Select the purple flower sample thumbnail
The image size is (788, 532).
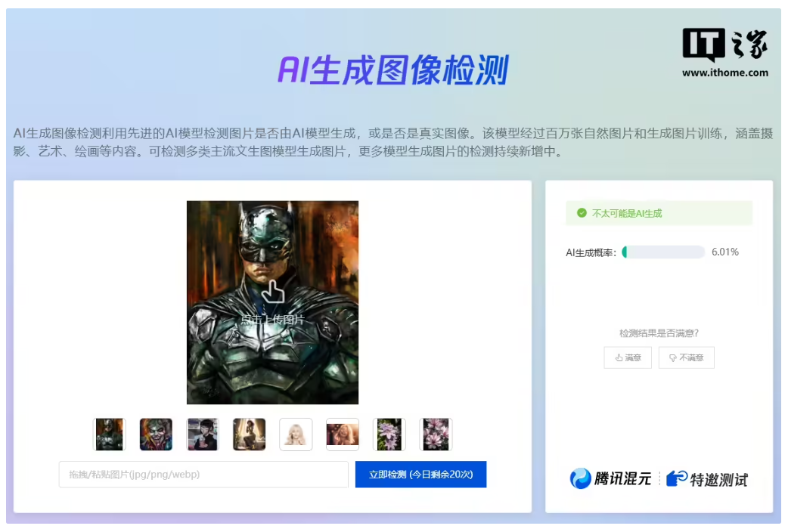[389, 434]
